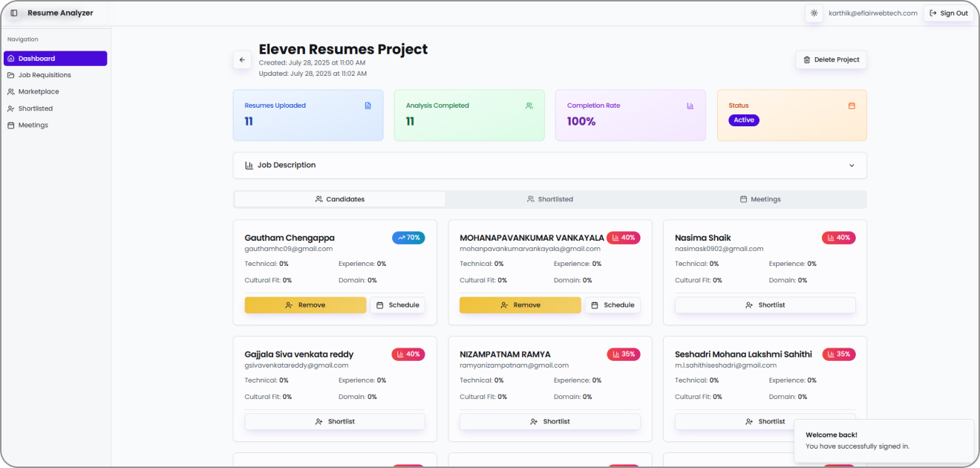Shortlist Gajjala Siva venkata reddy
Image resolution: width=980 pixels, height=468 pixels.
(x=335, y=422)
